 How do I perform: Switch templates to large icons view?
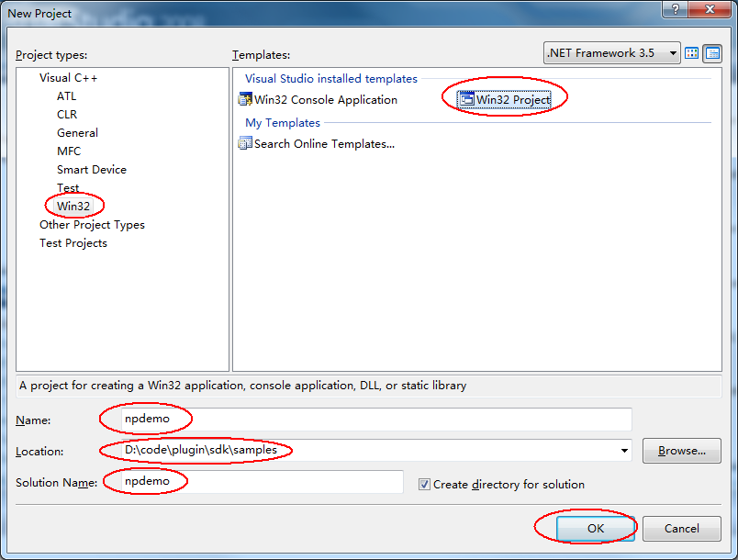(691, 53)
